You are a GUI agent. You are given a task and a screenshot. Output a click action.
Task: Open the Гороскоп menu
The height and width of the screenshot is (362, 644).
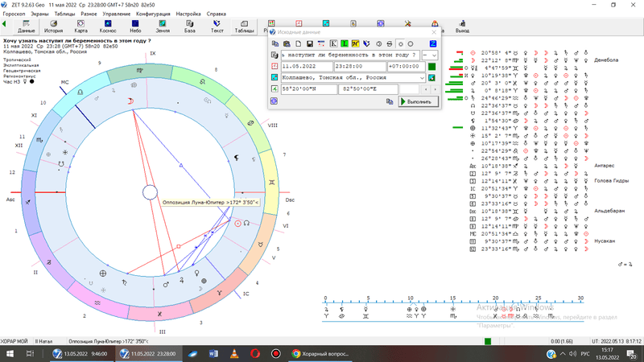14,14
